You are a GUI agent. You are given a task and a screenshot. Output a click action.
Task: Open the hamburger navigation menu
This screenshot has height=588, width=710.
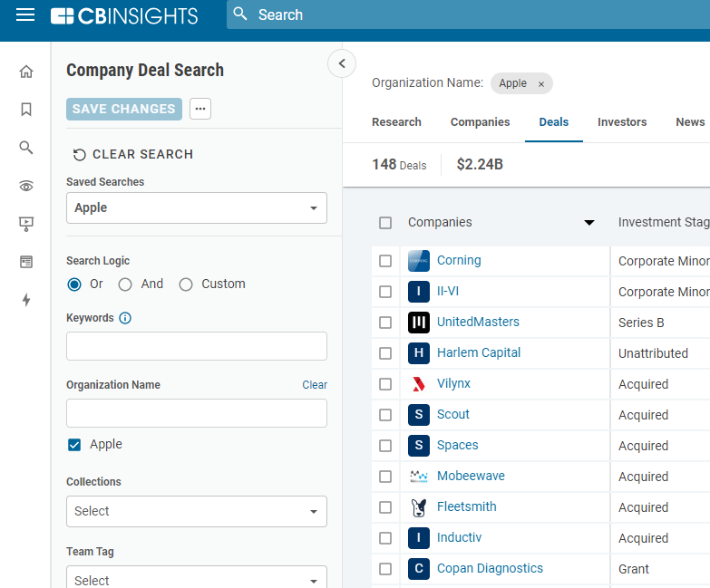(25, 14)
